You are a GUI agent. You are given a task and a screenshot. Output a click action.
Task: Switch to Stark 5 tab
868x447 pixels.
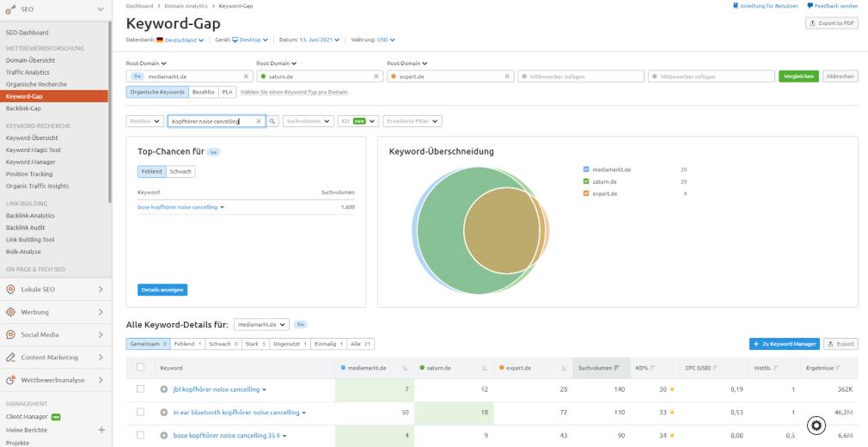(255, 344)
